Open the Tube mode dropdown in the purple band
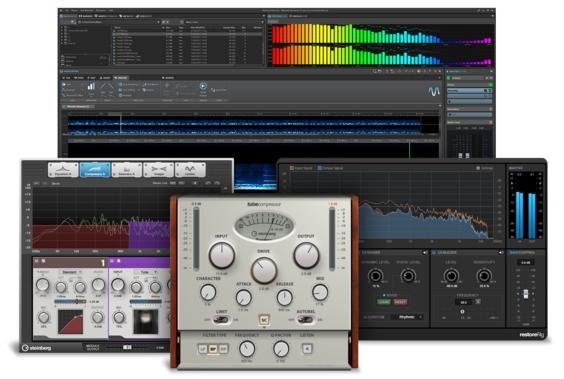The width and height of the screenshot is (564, 379). tap(147, 272)
